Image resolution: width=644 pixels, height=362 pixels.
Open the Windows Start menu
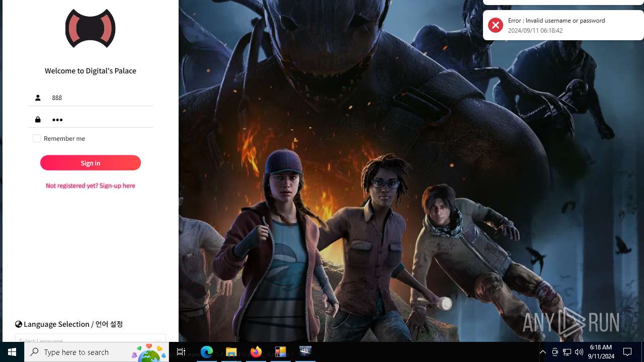(12, 352)
